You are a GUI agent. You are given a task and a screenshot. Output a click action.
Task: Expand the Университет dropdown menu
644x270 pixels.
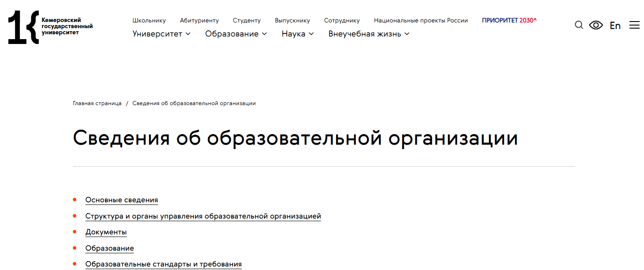click(161, 33)
